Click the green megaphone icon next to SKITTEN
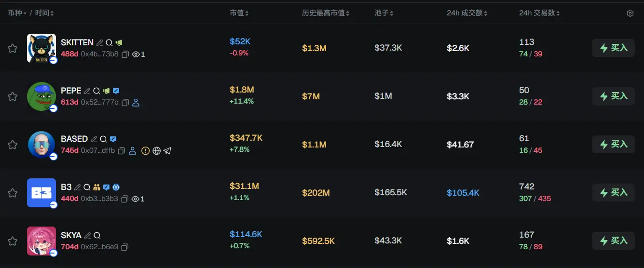Image resolution: width=644 pixels, height=268 pixels. pos(119,42)
